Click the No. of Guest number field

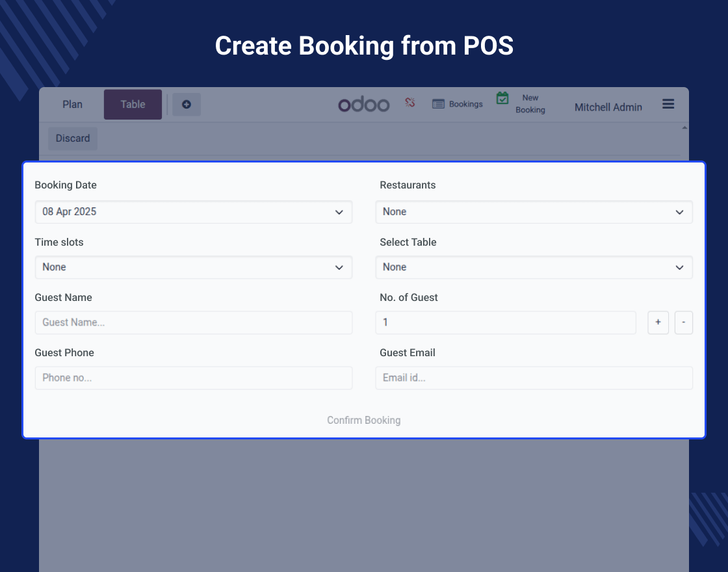(506, 322)
